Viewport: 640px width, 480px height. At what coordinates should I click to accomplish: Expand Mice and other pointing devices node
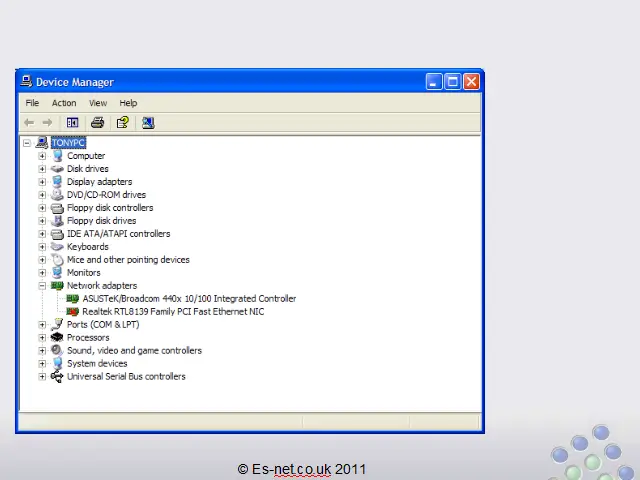(x=42, y=260)
